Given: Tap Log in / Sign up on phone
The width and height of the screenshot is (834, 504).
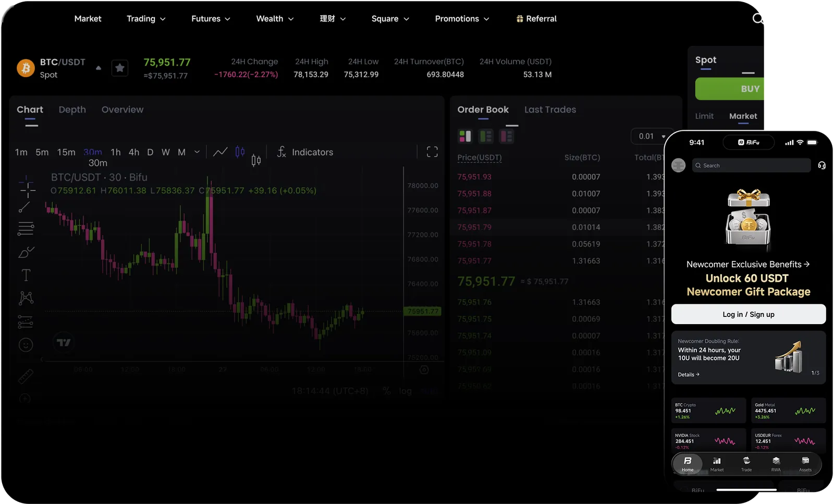Looking at the screenshot, I should pos(749,314).
